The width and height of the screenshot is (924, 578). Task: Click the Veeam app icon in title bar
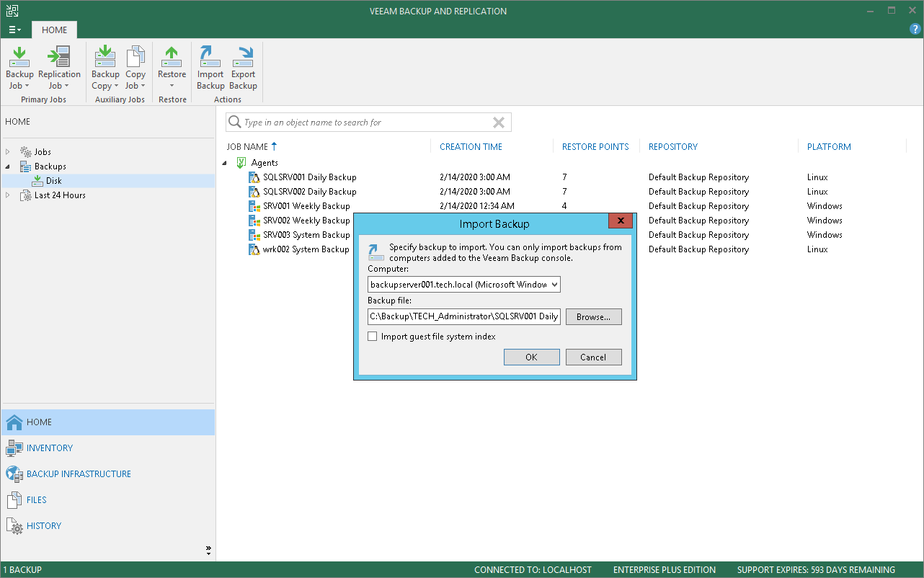tap(12, 10)
